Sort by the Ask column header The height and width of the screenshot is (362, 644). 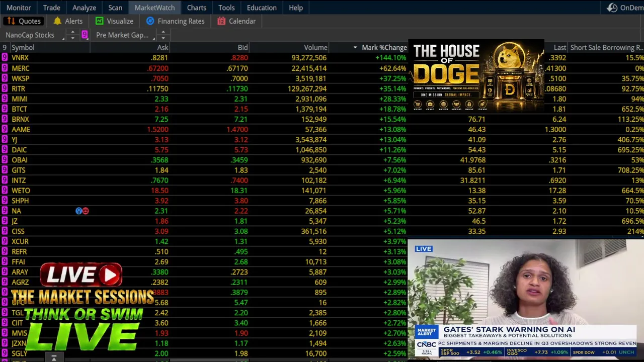point(163,47)
